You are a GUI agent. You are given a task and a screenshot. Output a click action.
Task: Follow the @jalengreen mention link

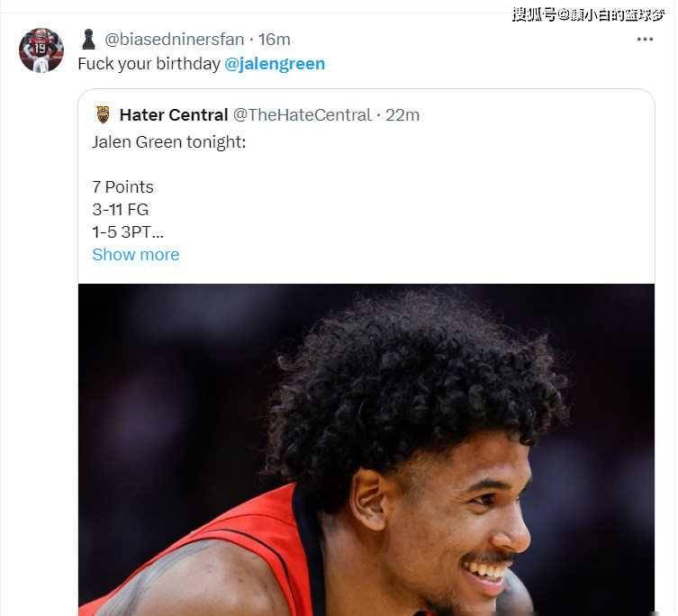[x=275, y=64]
